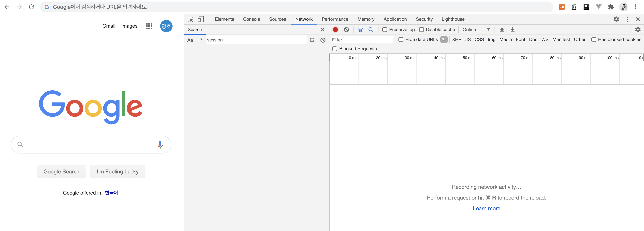This screenshot has height=231, width=644.
Task: Click the Learn more link
Action: tap(486, 208)
